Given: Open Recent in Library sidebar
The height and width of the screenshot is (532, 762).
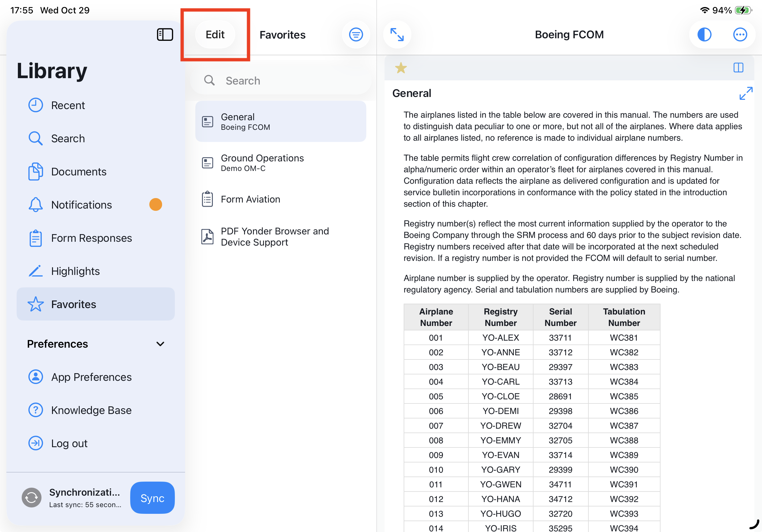Looking at the screenshot, I should [68, 106].
